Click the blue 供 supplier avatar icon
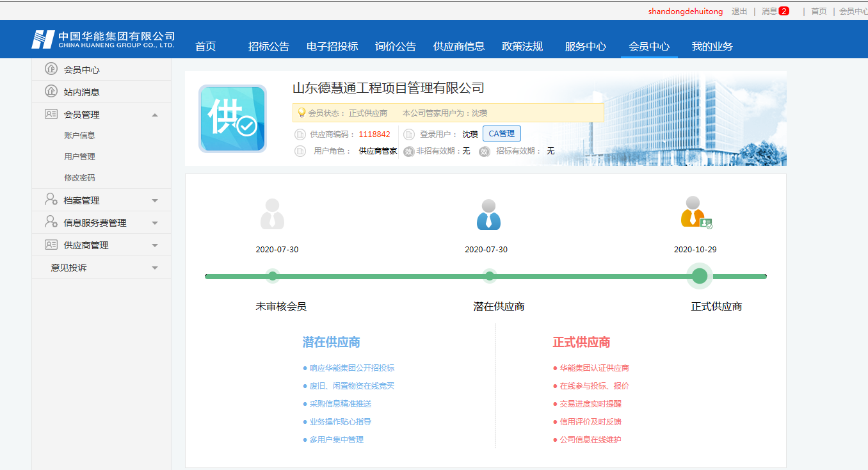 [x=232, y=118]
